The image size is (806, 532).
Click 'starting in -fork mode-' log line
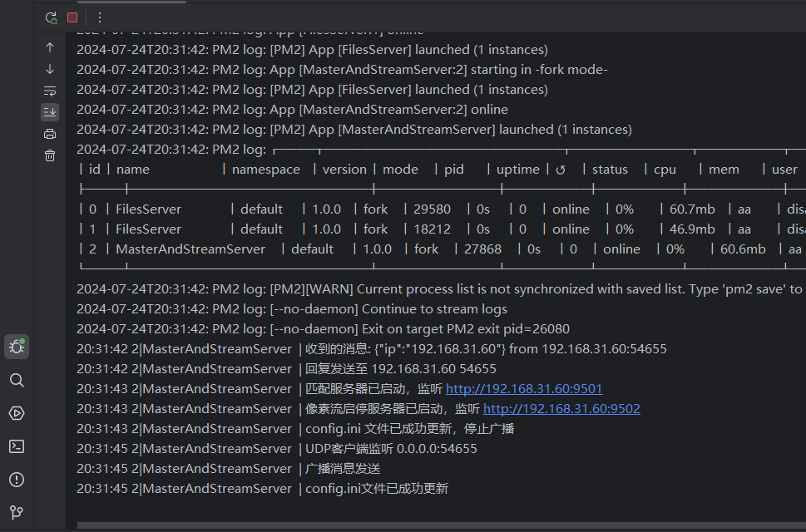(x=342, y=70)
